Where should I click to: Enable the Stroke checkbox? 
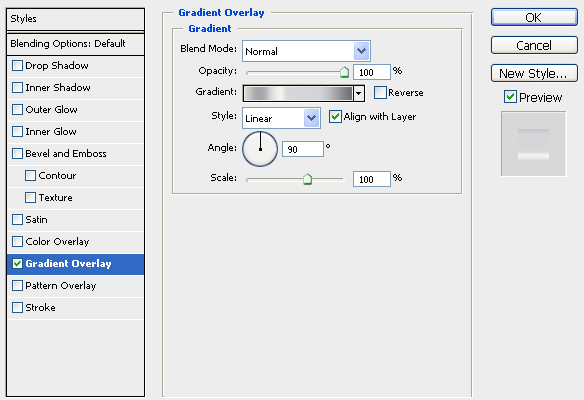pos(18,308)
